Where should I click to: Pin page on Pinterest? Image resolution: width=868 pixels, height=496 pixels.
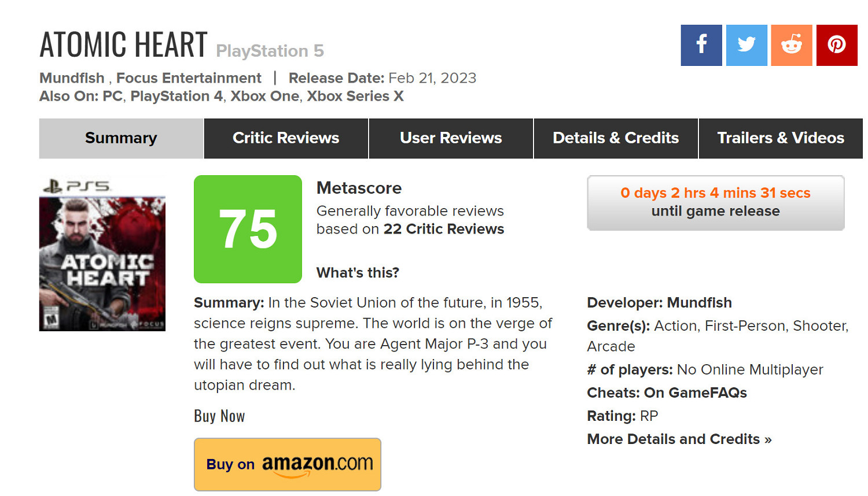pyautogui.click(x=836, y=45)
